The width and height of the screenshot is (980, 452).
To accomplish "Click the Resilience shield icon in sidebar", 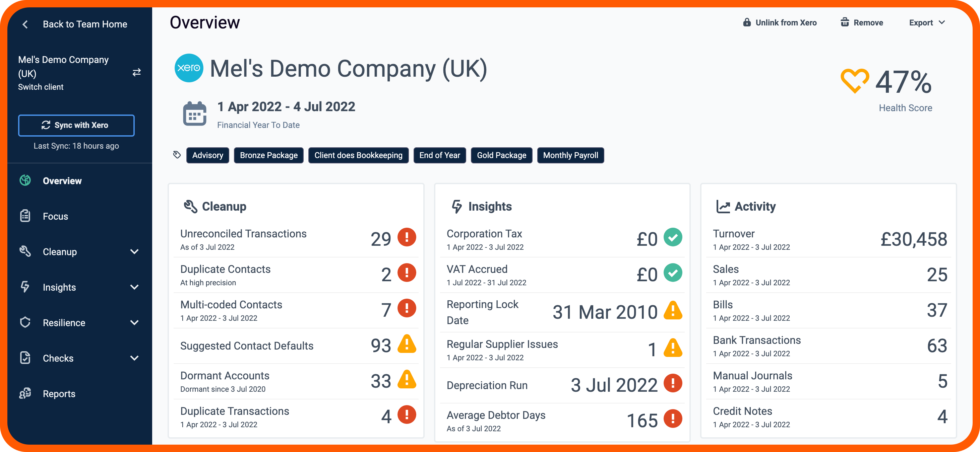I will [x=25, y=322].
